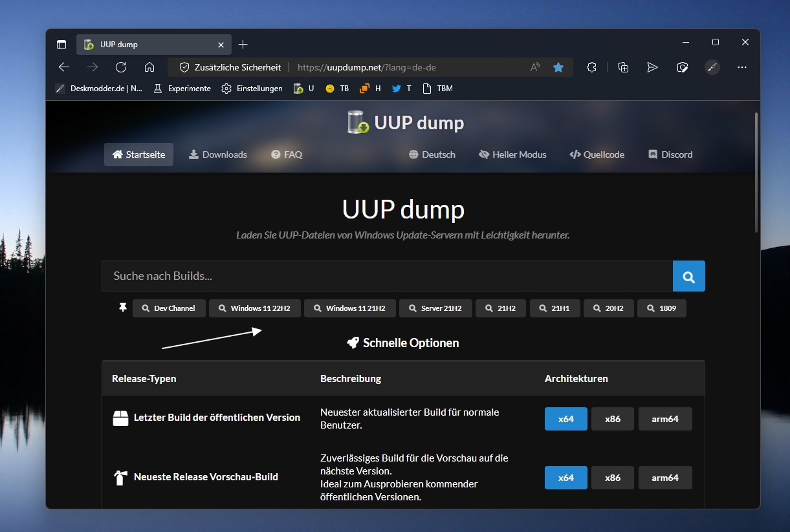Open the browser home page icon

point(149,67)
